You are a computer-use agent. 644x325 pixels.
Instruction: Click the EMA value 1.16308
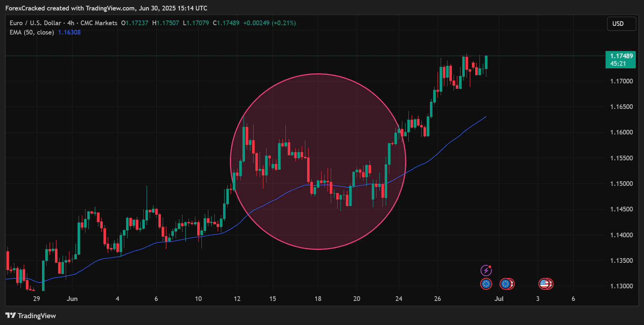click(x=69, y=32)
